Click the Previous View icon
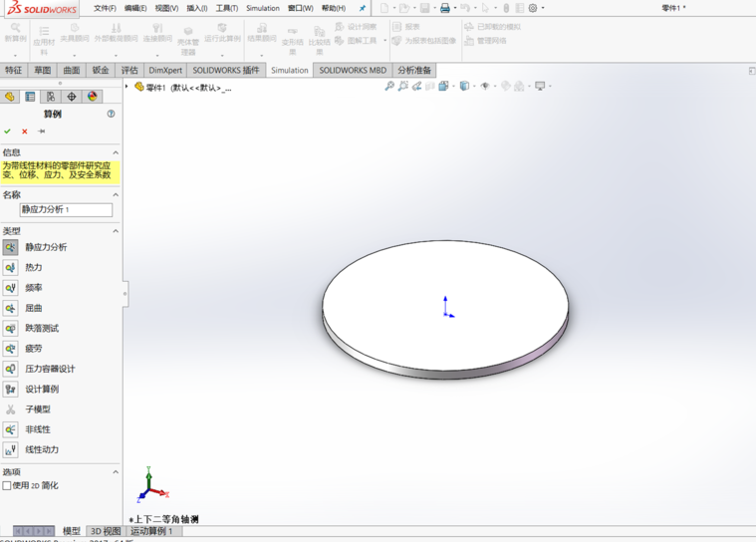Viewport: 756px width, 542px height. pyautogui.click(x=416, y=86)
